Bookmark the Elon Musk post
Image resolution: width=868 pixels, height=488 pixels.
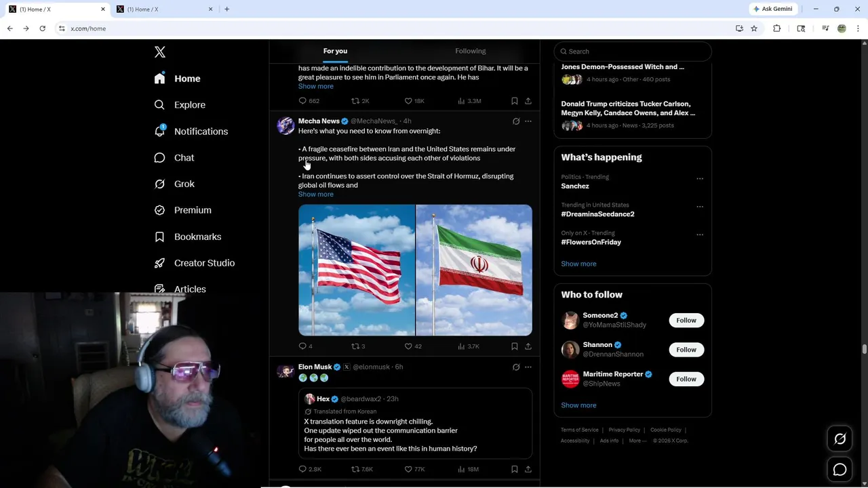[515, 469]
